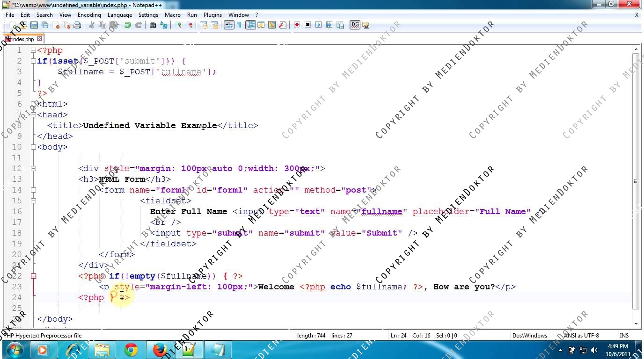Start macro recording with the red dot icon
Viewport: 644px width, 359px height.
point(297,25)
